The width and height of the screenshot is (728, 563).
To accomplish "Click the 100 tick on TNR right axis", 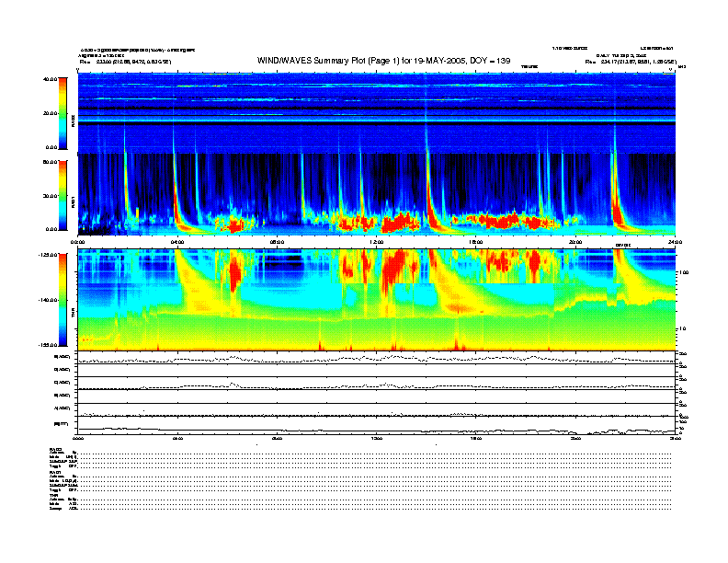I will click(684, 272).
